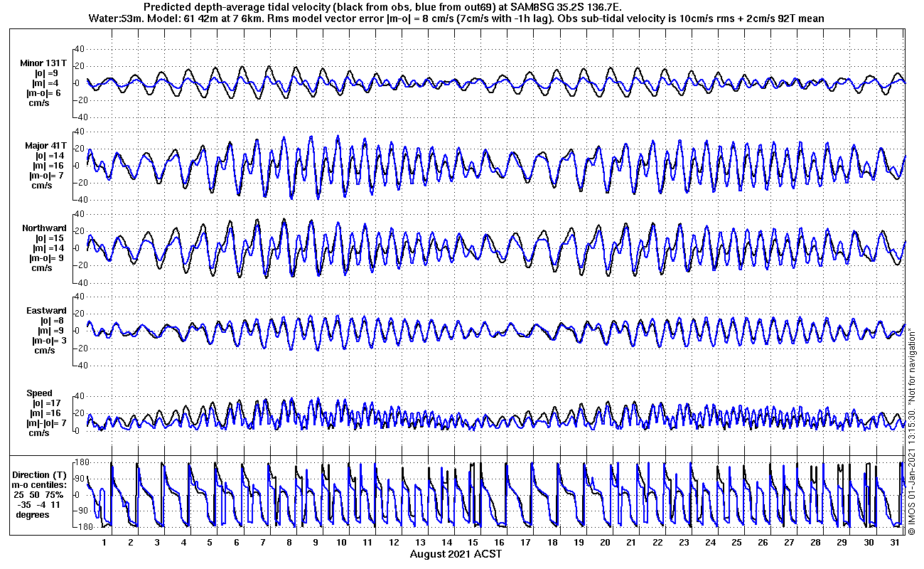924x569 pixels.
Task: Click '|o| =8' under Eastward
Action: (x=51, y=321)
